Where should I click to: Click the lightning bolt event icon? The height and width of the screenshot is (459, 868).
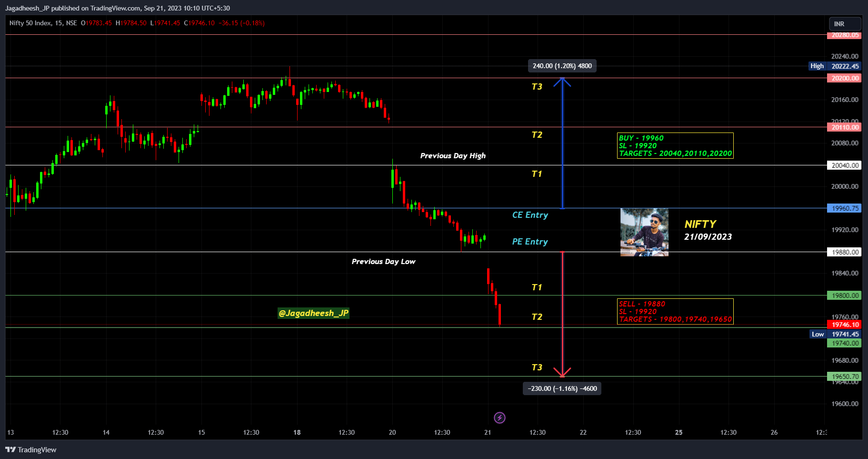(499, 418)
